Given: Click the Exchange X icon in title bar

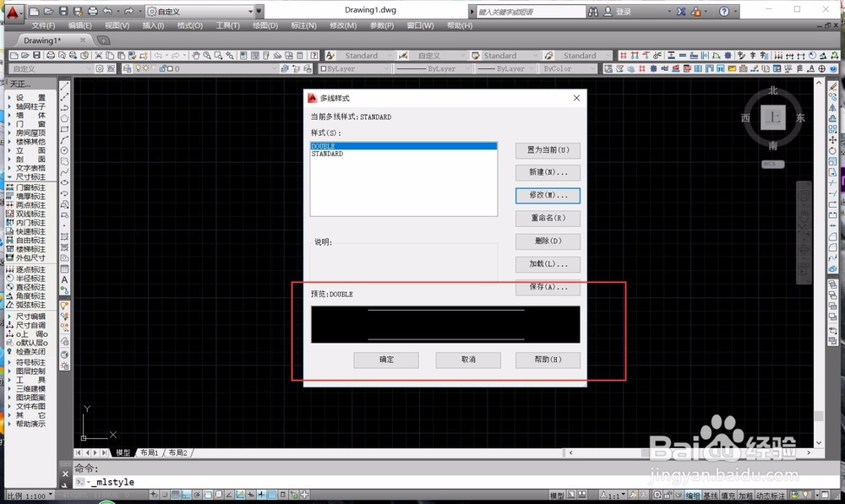Looking at the screenshot, I should tap(681, 11).
